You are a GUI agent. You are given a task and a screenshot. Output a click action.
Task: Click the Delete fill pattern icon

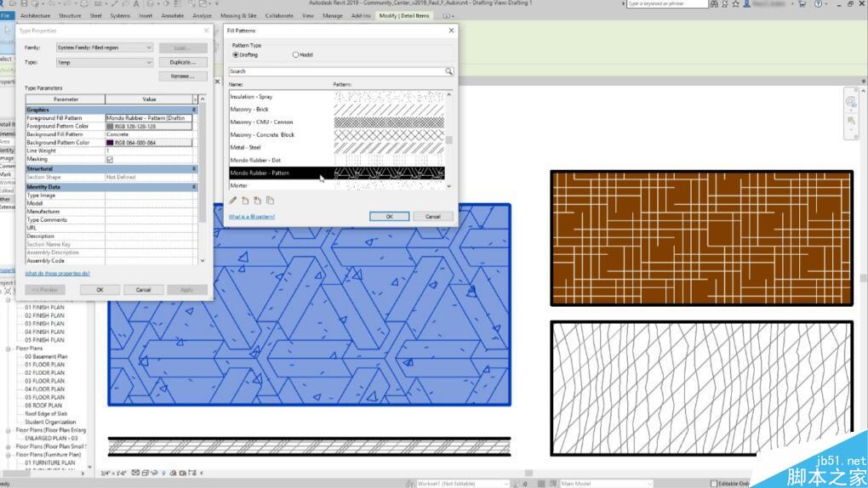(x=257, y=201)
